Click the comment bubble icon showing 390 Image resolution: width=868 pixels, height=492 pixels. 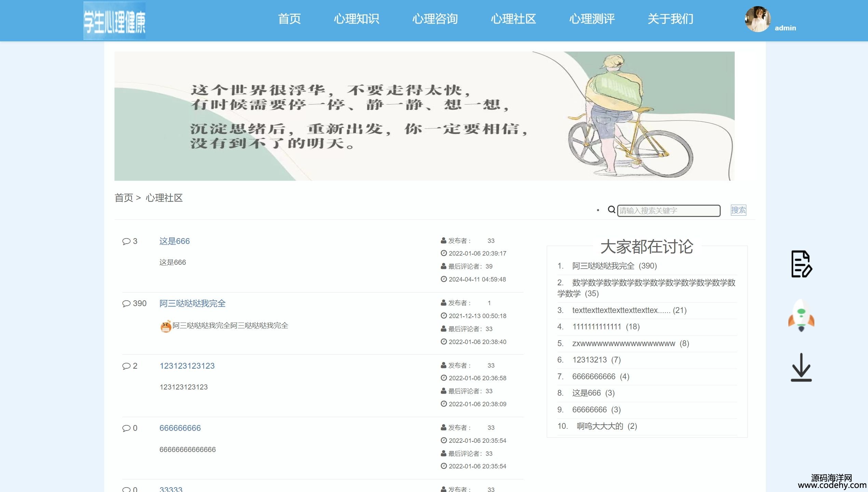click(126, 304)
